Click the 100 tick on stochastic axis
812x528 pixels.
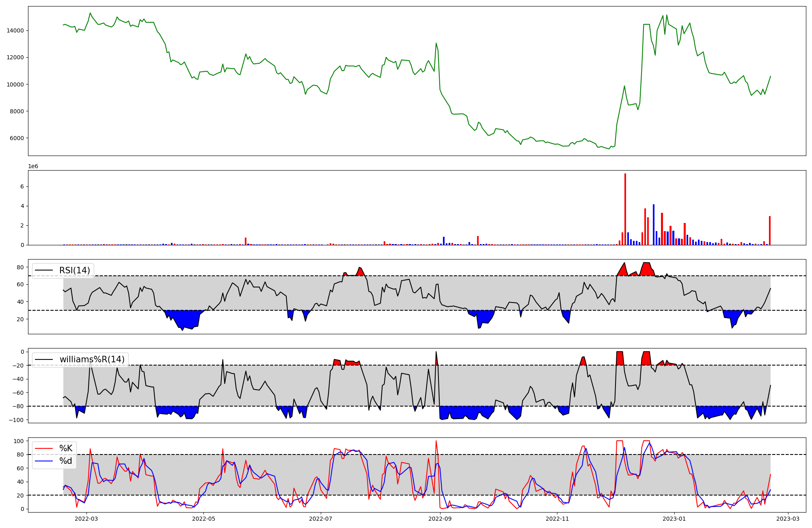pyautogui.click(x=18, y=441)
